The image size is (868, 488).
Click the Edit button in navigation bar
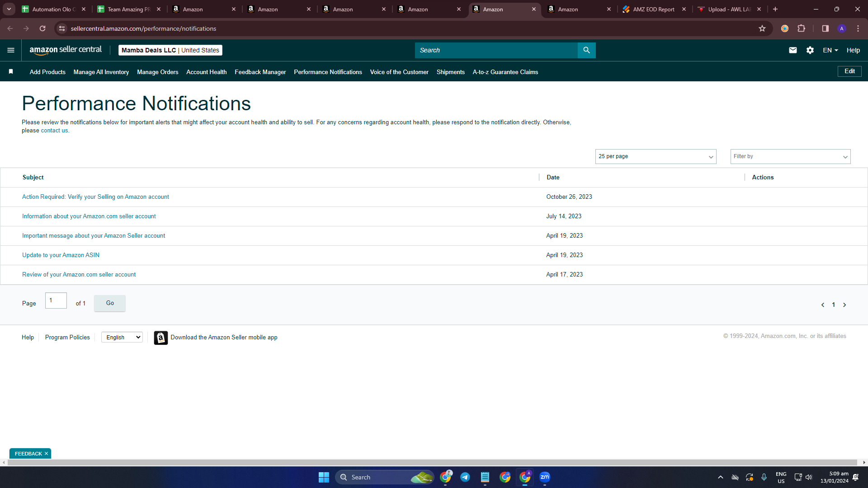849,71
